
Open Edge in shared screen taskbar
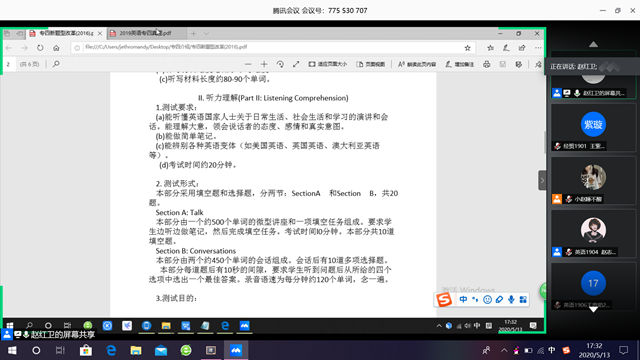[225, 326]
